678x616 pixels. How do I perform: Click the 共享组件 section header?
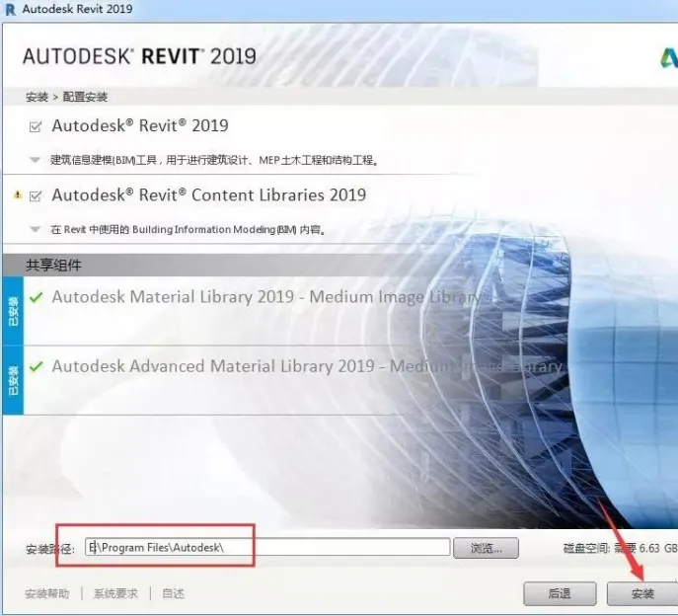(x=53, y=265)
